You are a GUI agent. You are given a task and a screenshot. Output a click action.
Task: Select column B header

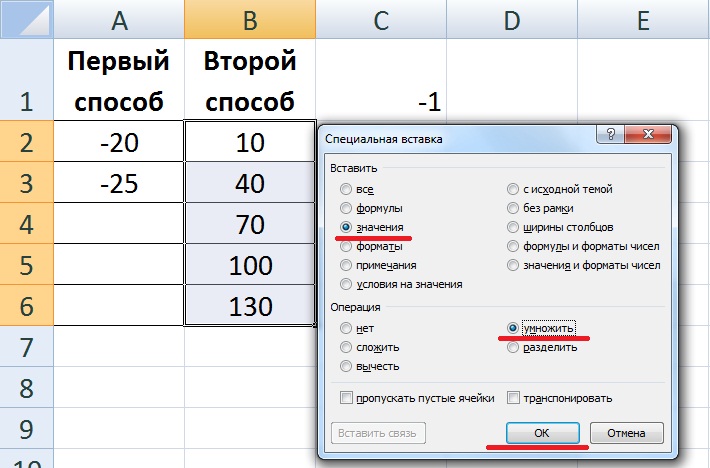click(250, 19)
